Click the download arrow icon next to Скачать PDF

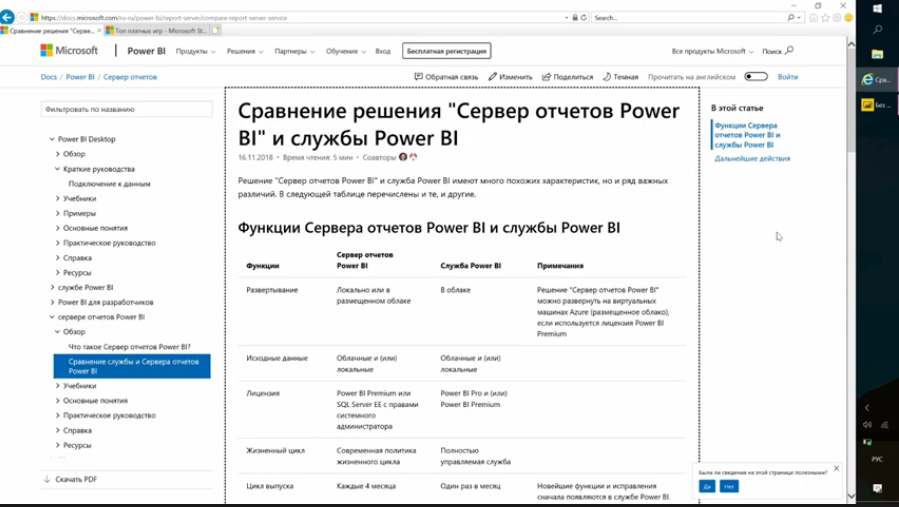[46, 479]
